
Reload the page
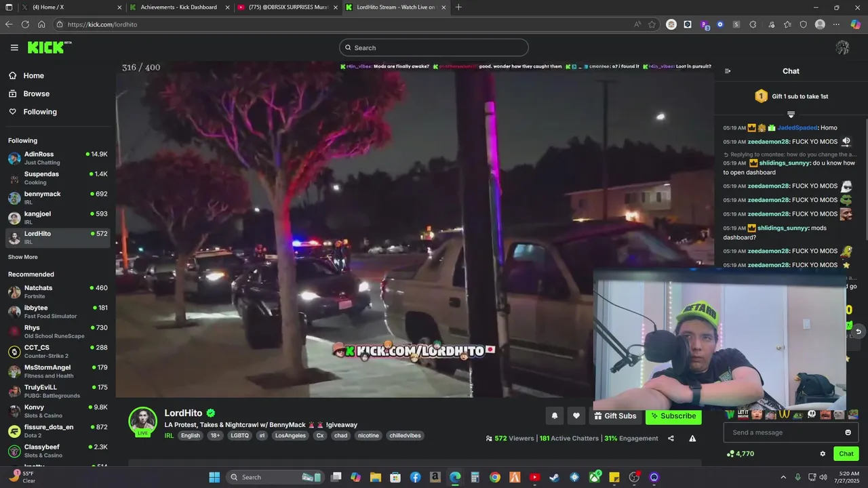pyautogui.click(x=25, y=24)
